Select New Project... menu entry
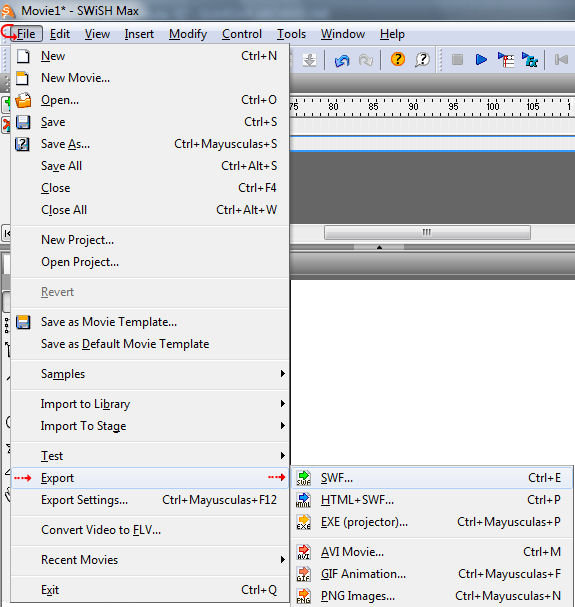Screen dimensions: 575x607 pyautogui.click(x=149, y=240)
